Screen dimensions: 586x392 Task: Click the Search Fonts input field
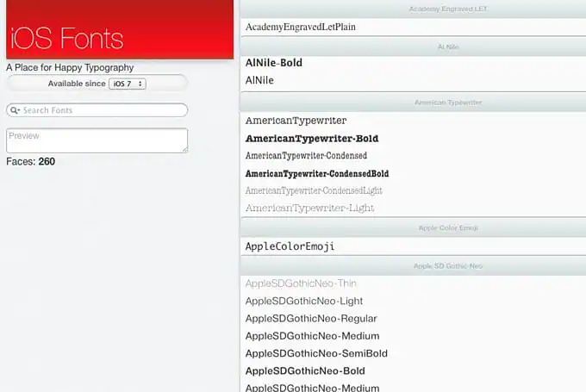click(102, 110)
